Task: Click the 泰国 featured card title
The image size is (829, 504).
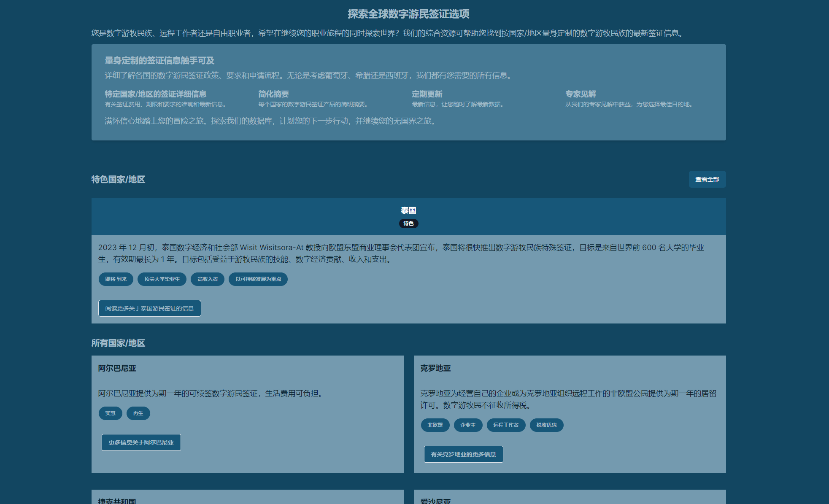Action: [x=408, y=210]
